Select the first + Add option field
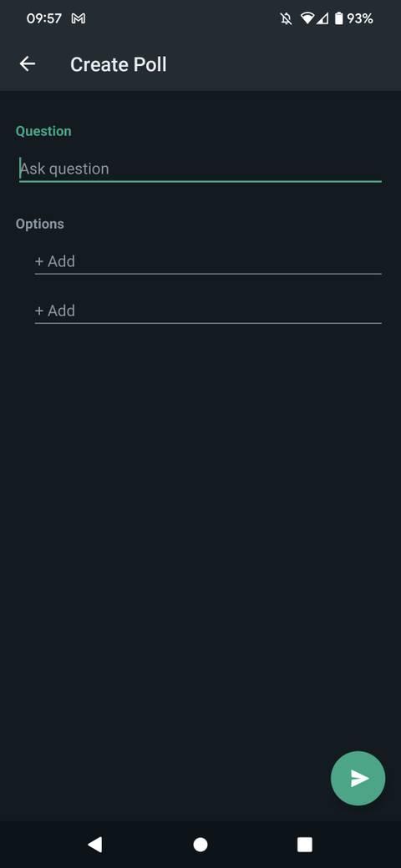401x868 pixels. (208, 261)
